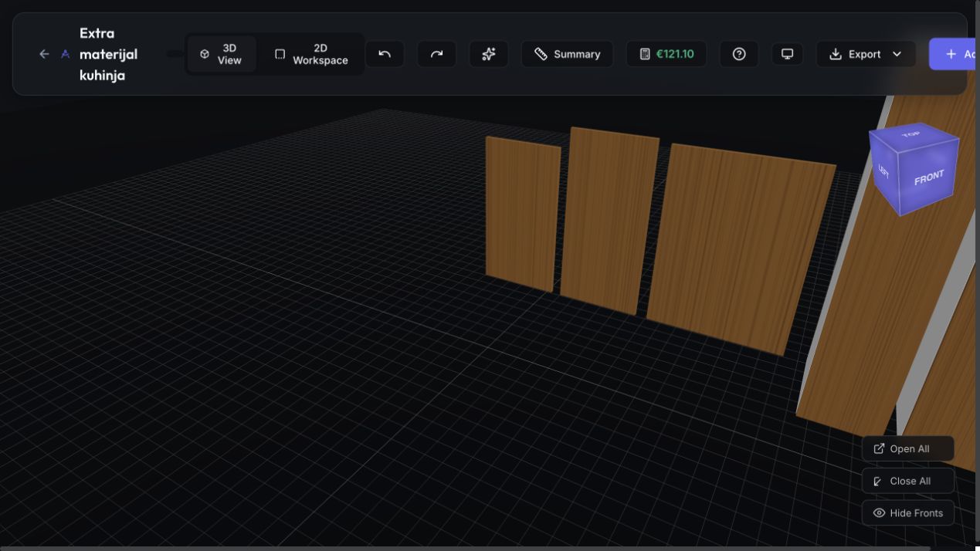Screen dimensions: 980x551
Task: Click the AI sparkles icon button
Action: click(x=489, y=54)
